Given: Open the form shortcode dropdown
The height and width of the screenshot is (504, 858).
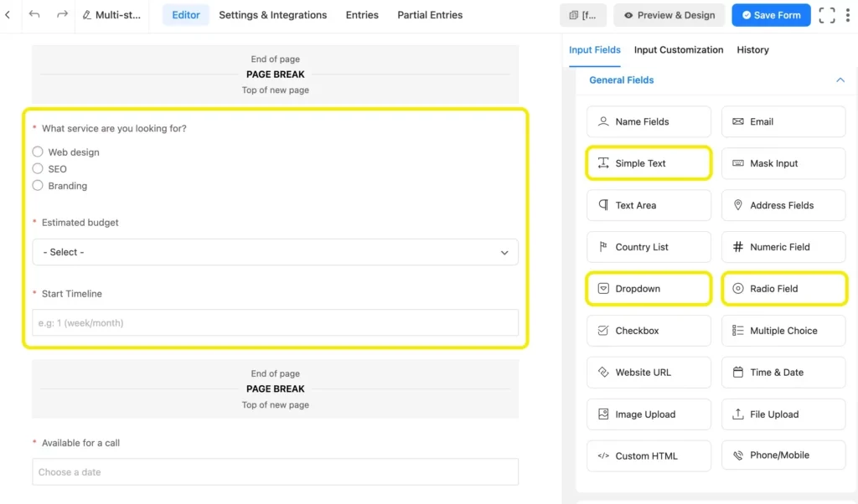Looking at the screenshot, I should [582, 15].
